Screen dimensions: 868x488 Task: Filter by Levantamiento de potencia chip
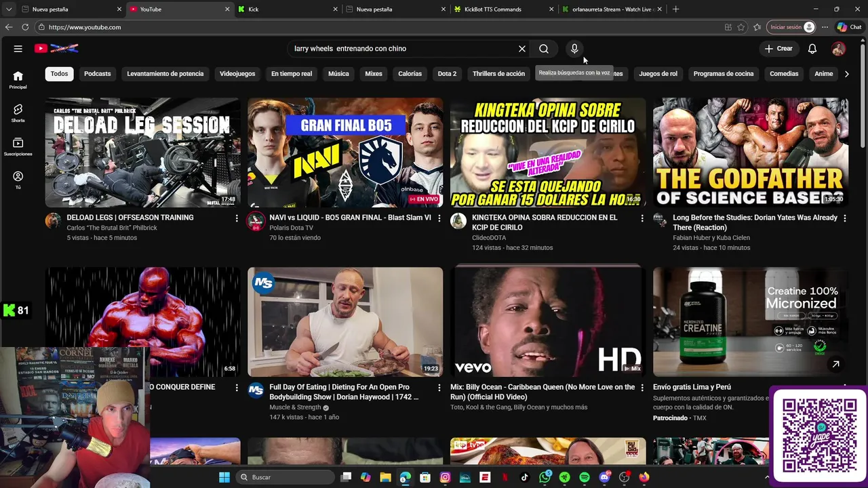(165, 74)
